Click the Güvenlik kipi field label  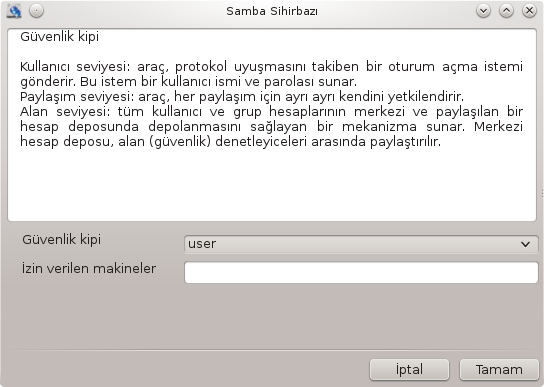coord(61,239)
